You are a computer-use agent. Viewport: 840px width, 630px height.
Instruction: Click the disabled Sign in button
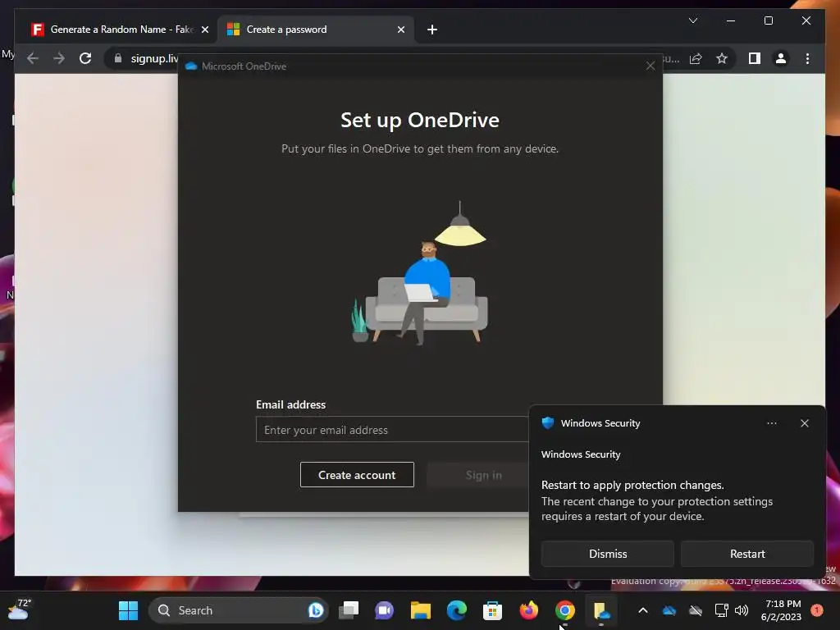(478, 475)
